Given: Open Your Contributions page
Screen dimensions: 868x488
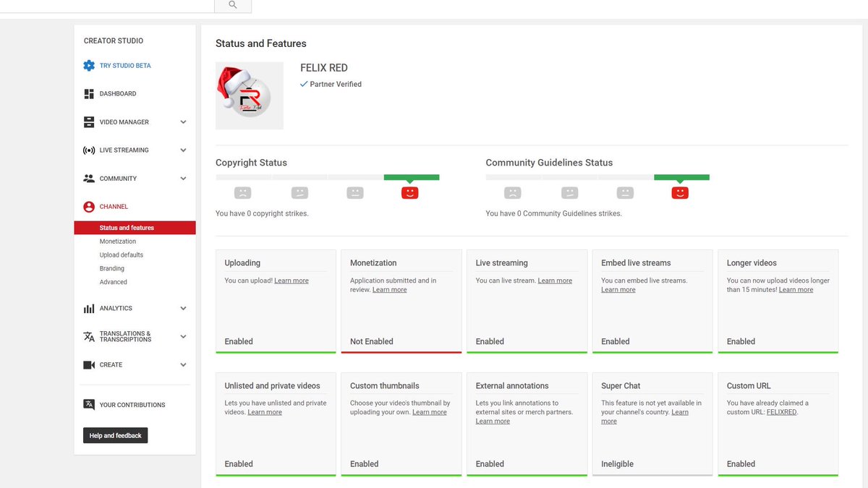Looking at the screenshot, I should coord(132,405).
